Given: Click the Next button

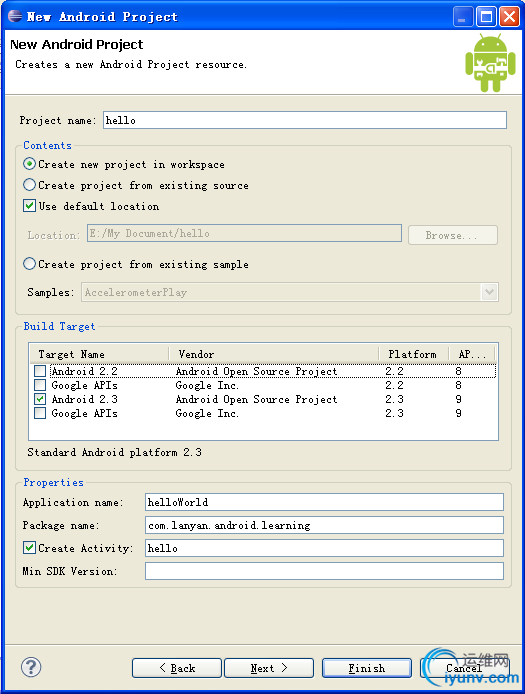Looking at the screenshot, I should click(x=269, y=668).
